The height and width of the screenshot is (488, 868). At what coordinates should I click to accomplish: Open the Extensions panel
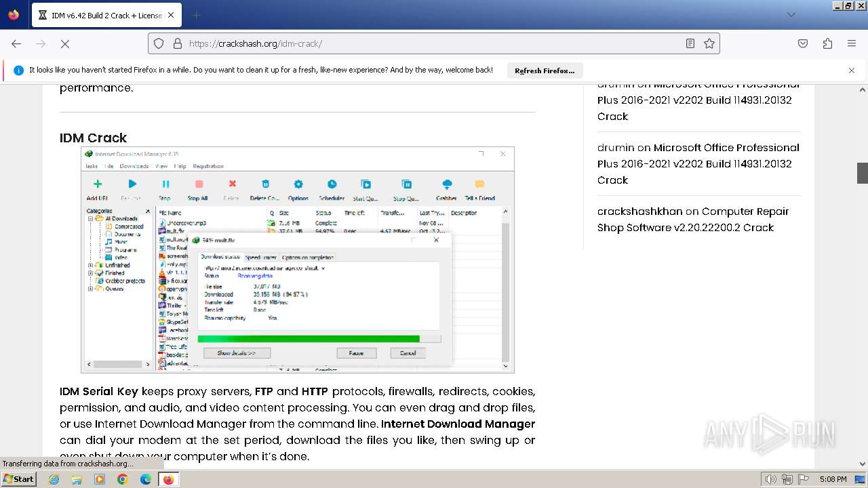point(827,43)
